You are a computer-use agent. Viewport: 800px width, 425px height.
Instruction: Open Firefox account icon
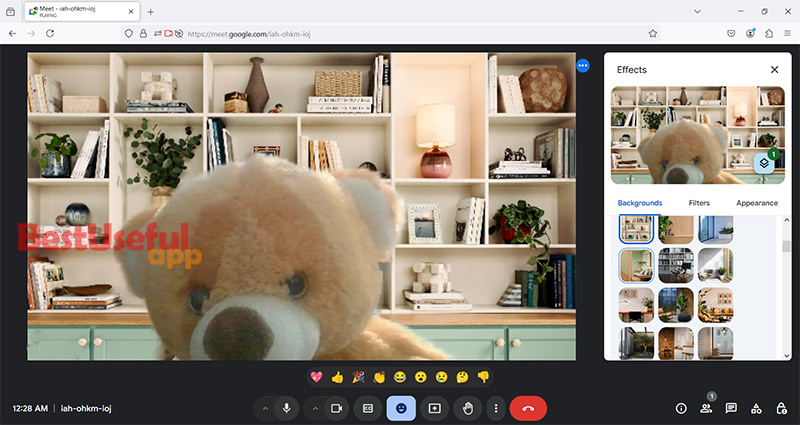pyautogui.click(x=750, y=33)
